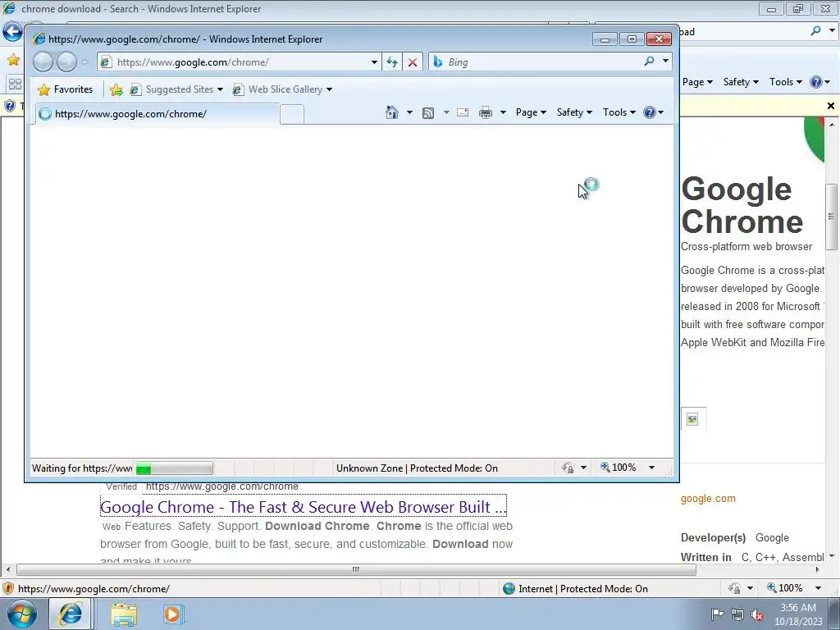Click the Help question-mark icon in front window

click(650, 112)
